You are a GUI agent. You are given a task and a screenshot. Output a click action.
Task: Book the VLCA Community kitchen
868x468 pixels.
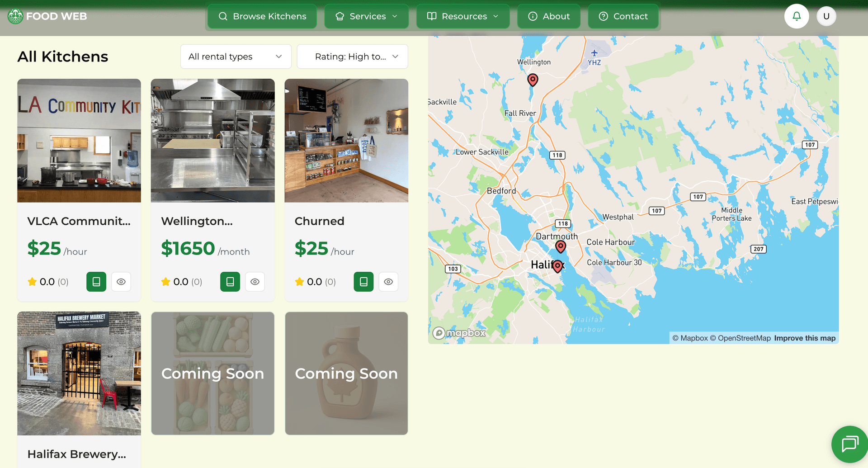pyautogui.click(x=96, y=282)
